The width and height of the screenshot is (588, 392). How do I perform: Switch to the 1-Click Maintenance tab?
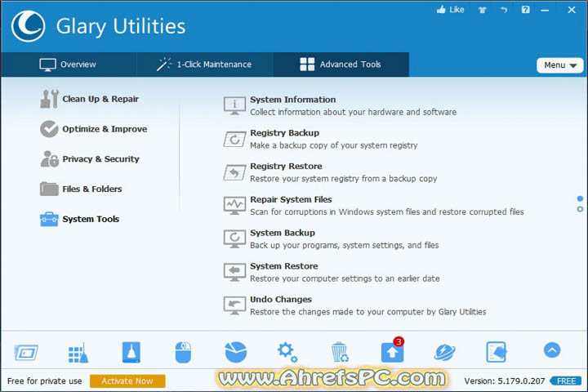[205, 65]
